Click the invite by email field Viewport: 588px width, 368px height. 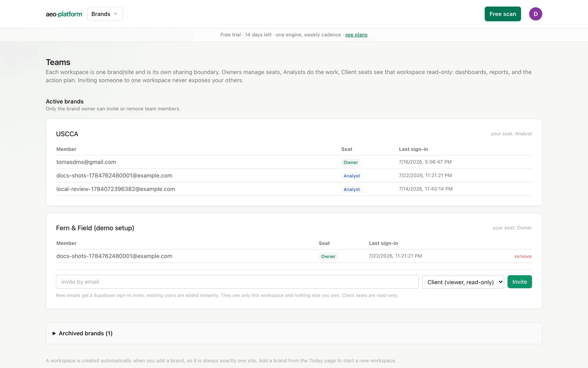click(x=237, y=282)
